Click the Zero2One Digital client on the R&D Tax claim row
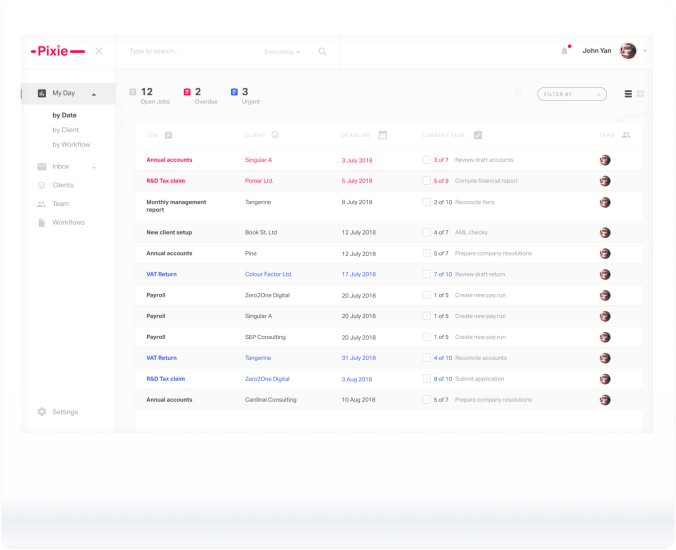 pos(267,379)
